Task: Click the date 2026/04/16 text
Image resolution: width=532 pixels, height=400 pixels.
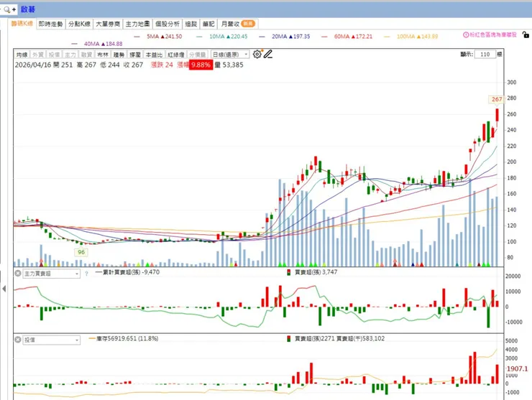Action: click(32, 65)
